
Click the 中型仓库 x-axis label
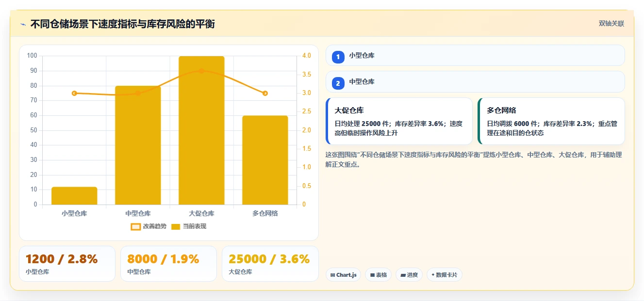(138, 213)
